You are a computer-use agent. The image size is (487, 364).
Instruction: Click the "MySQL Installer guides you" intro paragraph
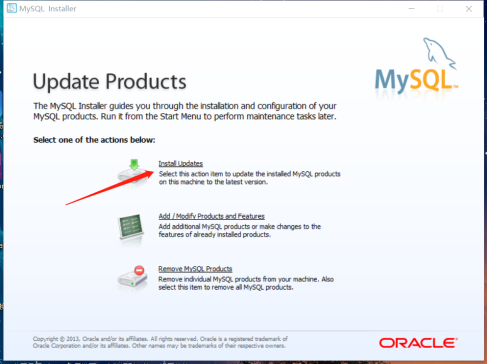[x=185, y=111]
